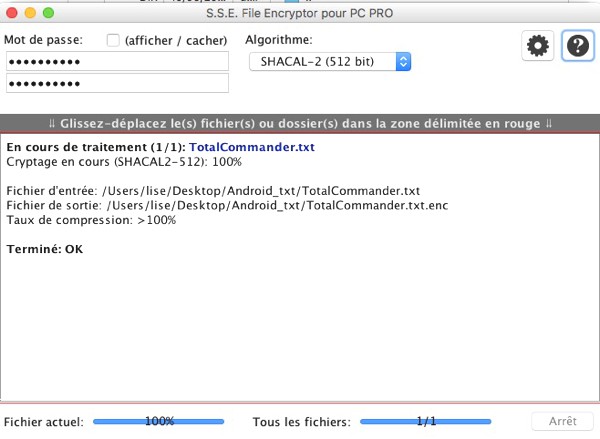Click the first password input field

116,61
